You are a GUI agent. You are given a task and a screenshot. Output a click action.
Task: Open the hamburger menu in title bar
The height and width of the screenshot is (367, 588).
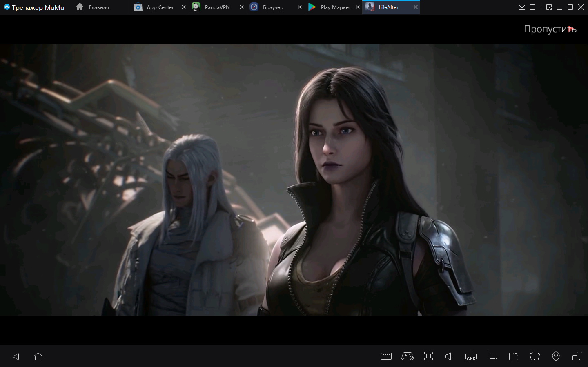532,7
